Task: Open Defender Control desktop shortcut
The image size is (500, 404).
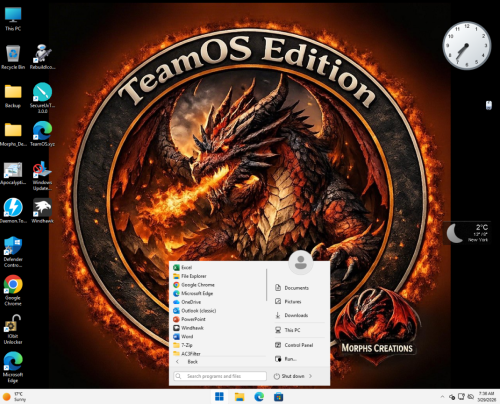Action: pyautogui.click(x=13, y=252)
